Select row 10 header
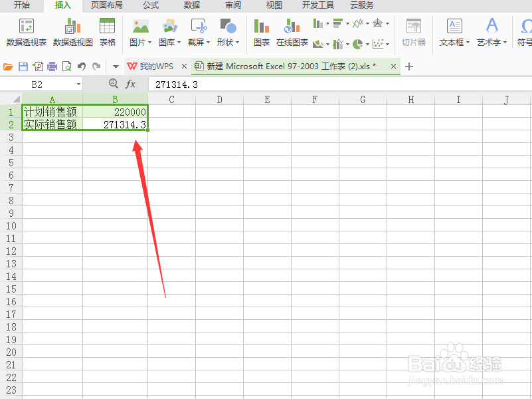532x399 pixels. (x=11, y=225)
